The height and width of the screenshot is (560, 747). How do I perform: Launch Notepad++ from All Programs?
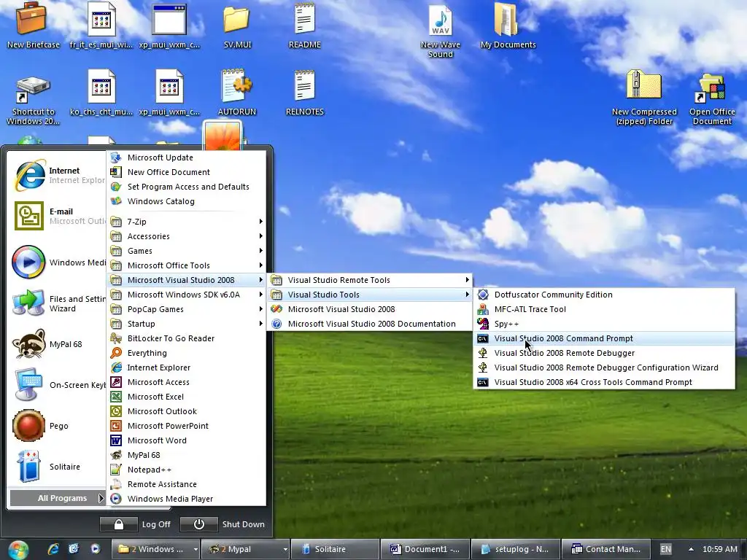[x=187, y=470]
